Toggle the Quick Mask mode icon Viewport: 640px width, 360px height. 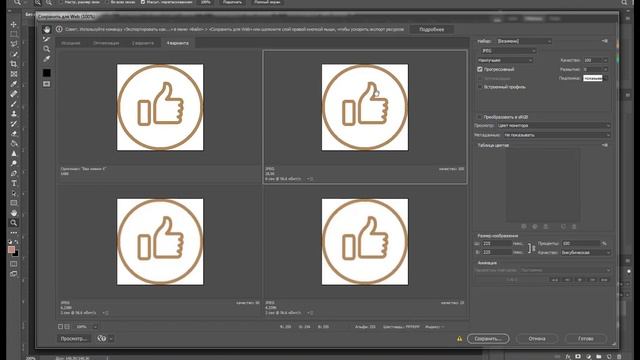(13, 264)
